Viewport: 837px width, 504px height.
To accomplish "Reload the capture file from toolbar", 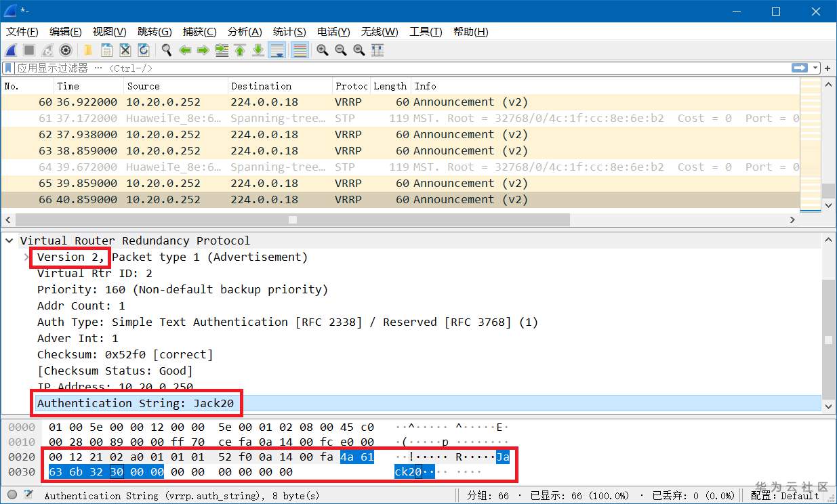I will pyautogui.click(x=143, y=50).
